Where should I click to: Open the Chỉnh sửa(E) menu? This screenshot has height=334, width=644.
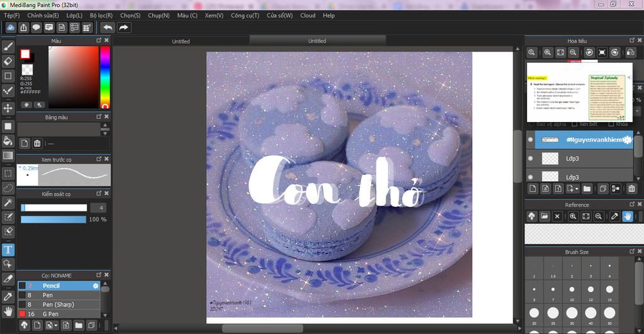pos(43,15)
